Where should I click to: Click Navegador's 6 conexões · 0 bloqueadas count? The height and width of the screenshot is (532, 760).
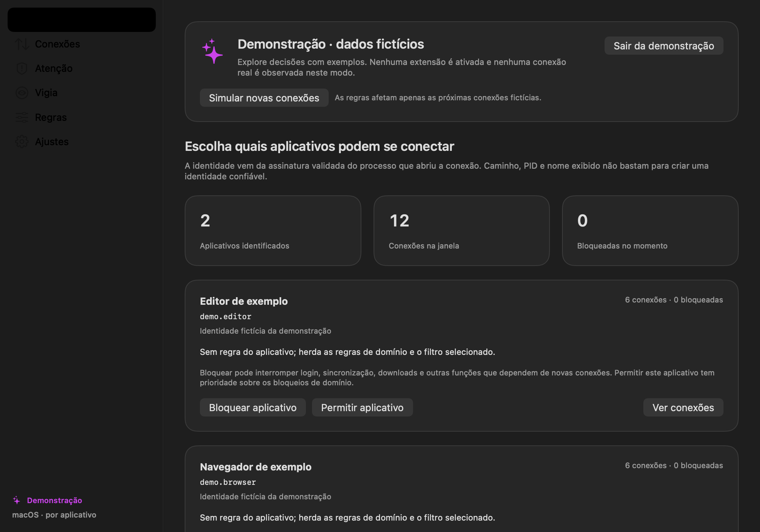coord(674,465)
